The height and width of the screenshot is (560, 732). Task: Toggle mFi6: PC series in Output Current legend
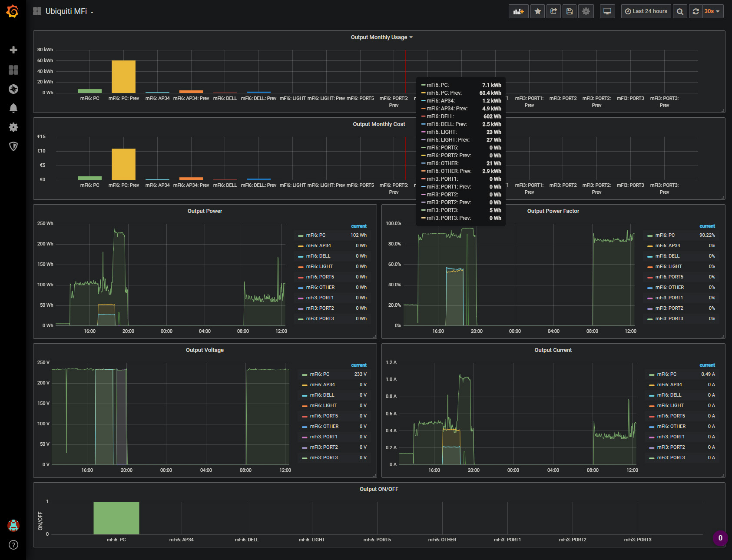666,374
